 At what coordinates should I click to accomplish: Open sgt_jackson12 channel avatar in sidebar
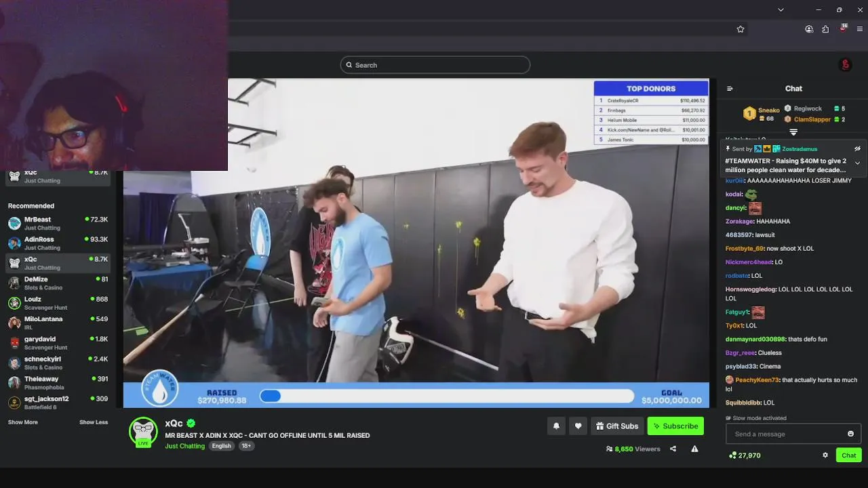14,403
